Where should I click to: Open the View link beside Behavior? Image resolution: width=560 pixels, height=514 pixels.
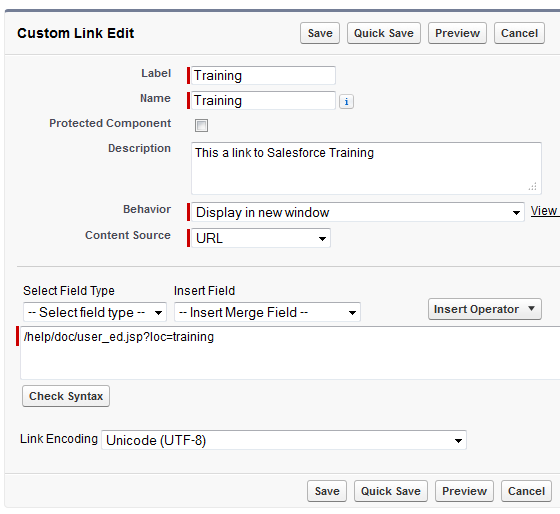[x=545, y=211]
